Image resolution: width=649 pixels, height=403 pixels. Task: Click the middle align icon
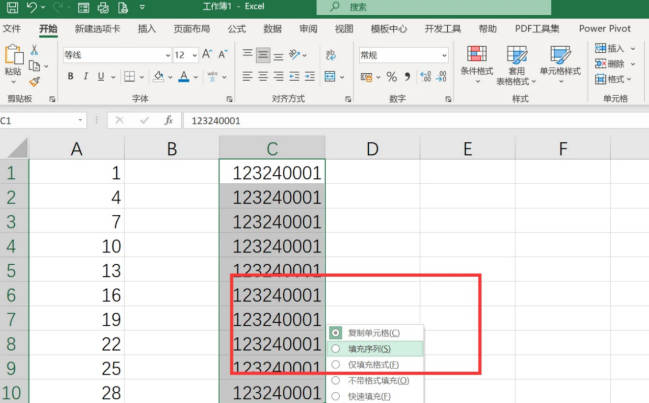[x=263, y=55]
